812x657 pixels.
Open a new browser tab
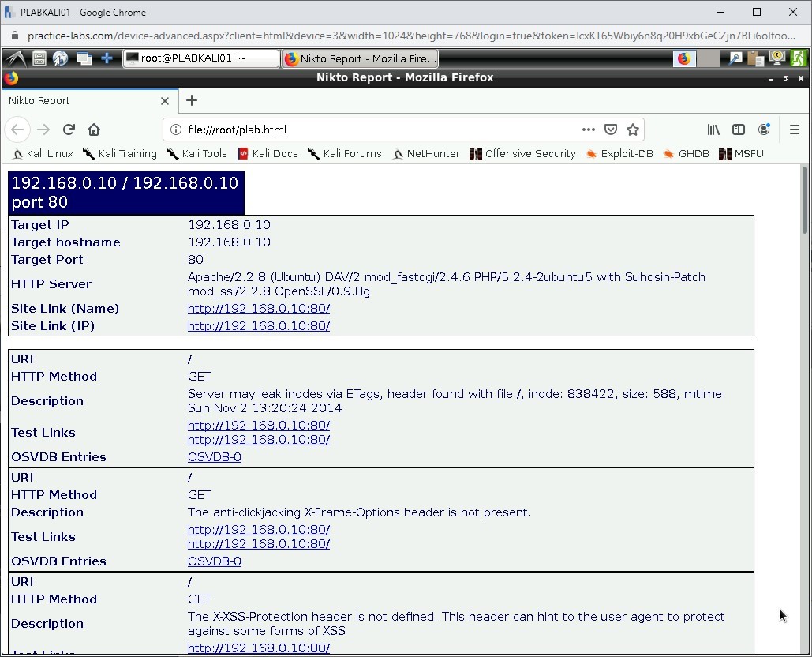coord(192,100)
